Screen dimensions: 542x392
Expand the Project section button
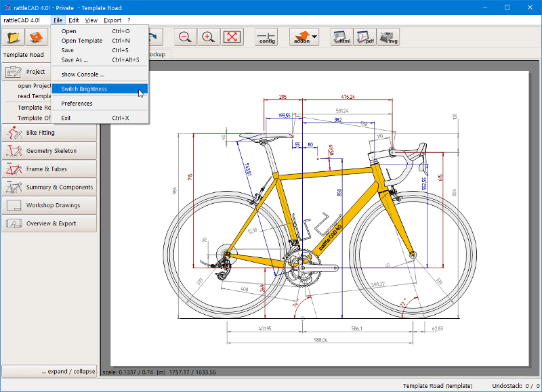point(26,72)
